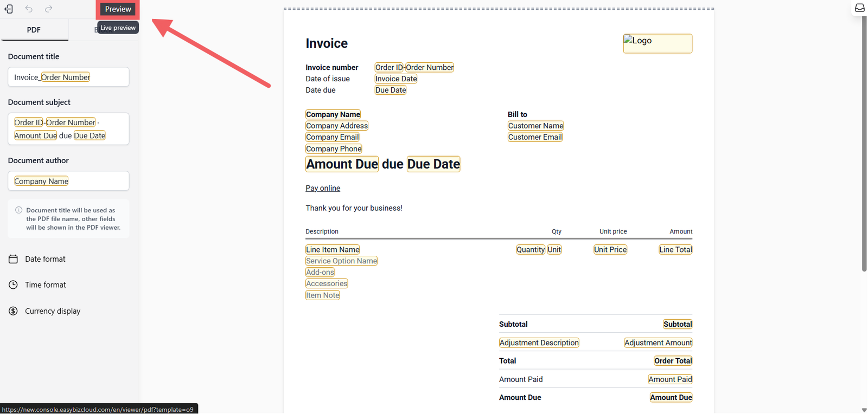Click the Subtotal value placeholder
The width and height of the screenshot is (868, 414).
click(678, 324)
